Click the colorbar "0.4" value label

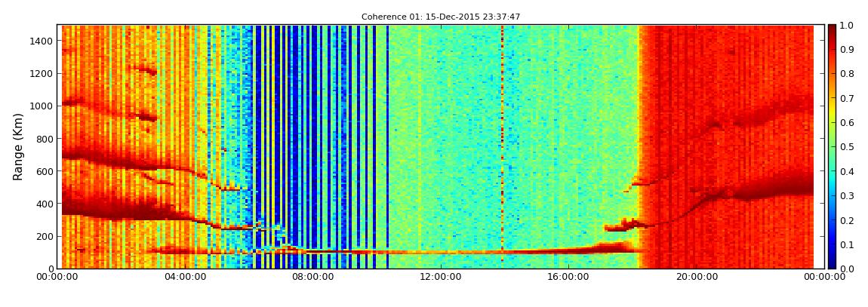click(848, 171)
